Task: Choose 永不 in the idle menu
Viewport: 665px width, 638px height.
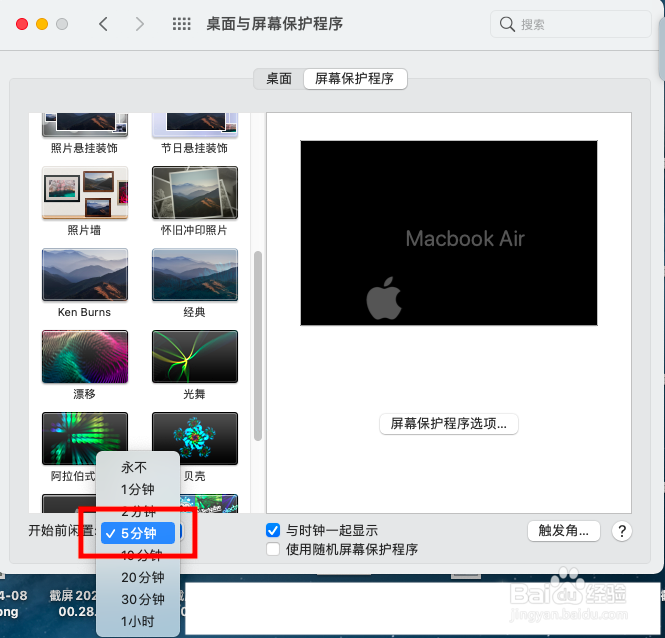Action: point(138,467)
